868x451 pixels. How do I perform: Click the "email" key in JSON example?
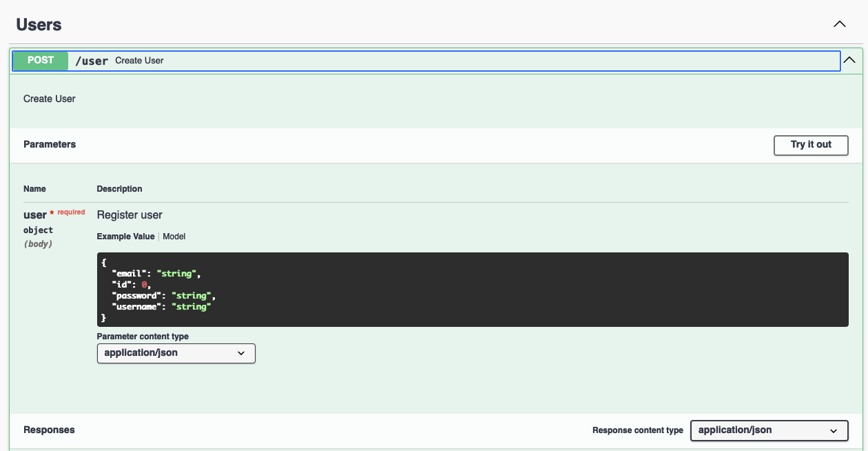click(x=128, y=274)
